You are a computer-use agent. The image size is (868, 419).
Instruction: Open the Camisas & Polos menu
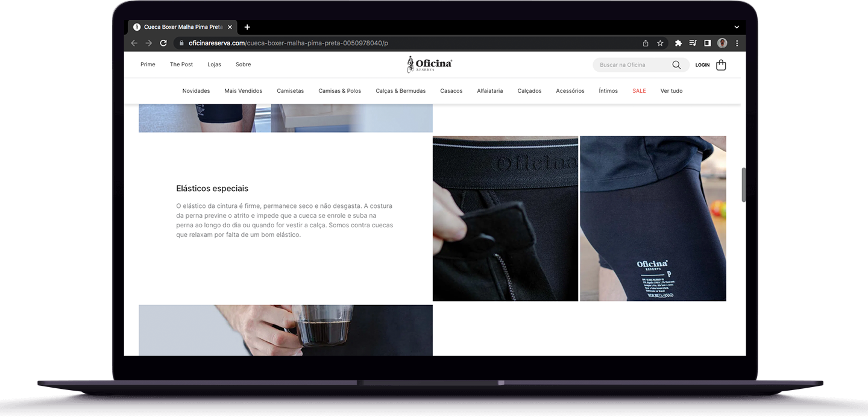click(340, 91)
